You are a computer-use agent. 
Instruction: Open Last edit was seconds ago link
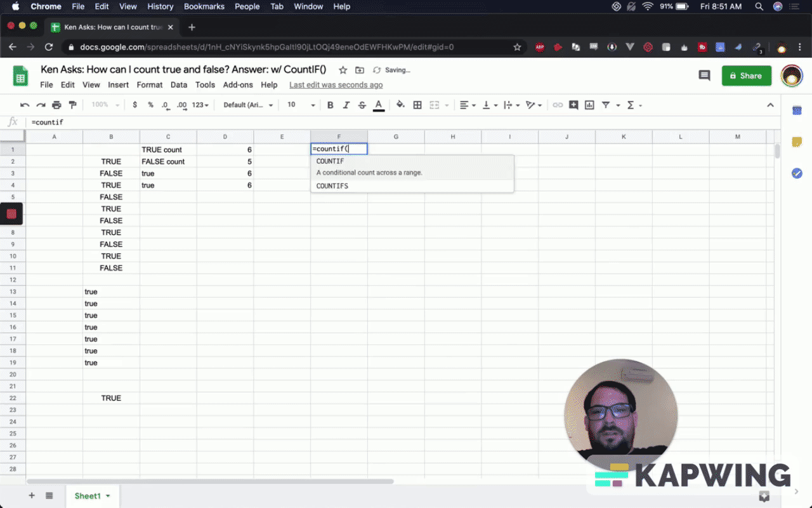[336, 84]
